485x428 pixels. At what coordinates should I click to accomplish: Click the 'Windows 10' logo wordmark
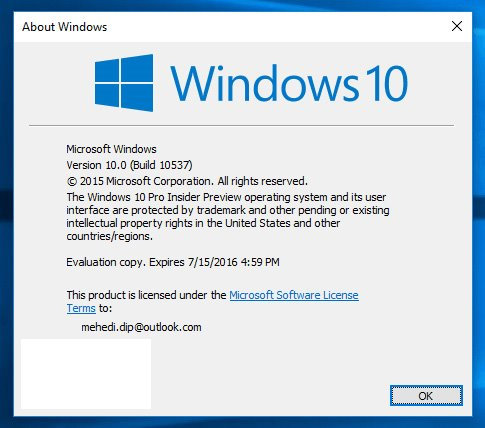pyautogui.click(x=289, y=83)
